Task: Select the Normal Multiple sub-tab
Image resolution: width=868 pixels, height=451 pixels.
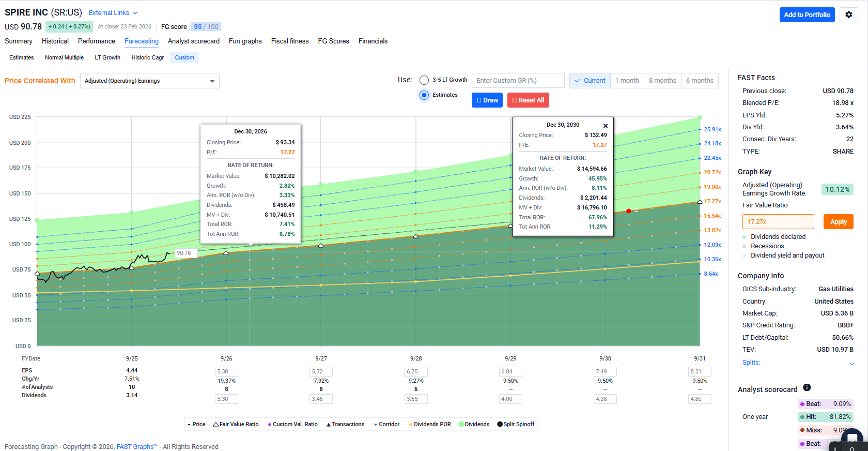Action: (x=64, y=57)
